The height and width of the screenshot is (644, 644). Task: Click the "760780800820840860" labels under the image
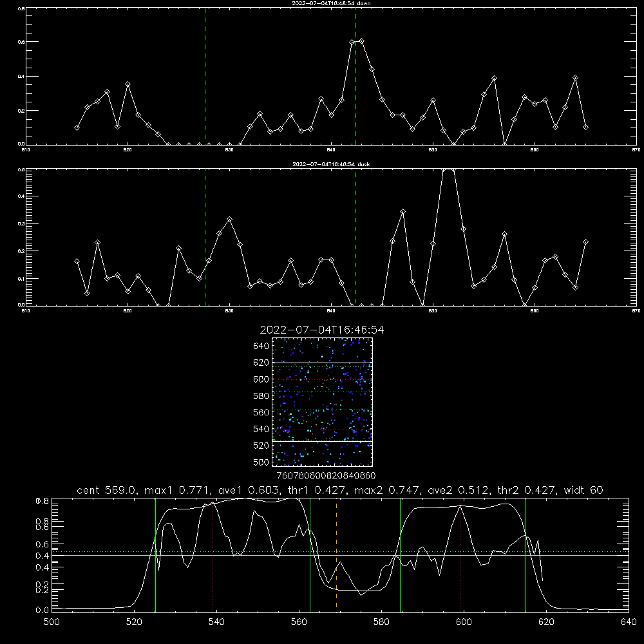click(326, 476)
